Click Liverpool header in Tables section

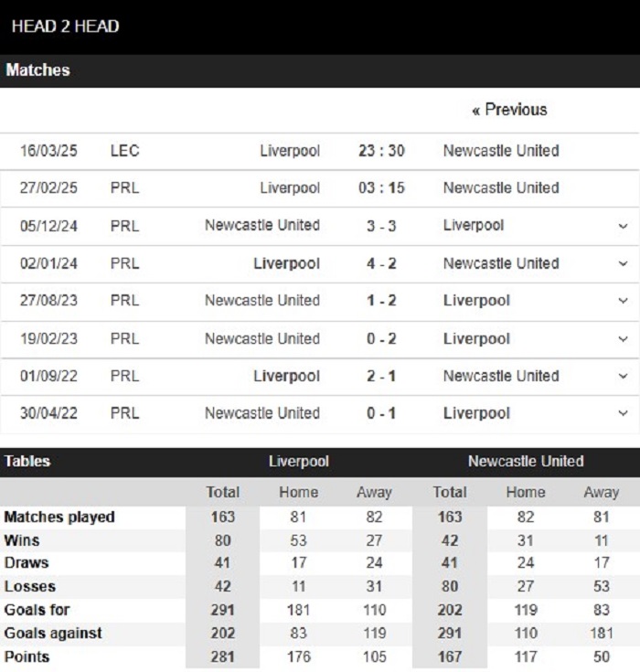pyautogui.click(x=299, y=462)
